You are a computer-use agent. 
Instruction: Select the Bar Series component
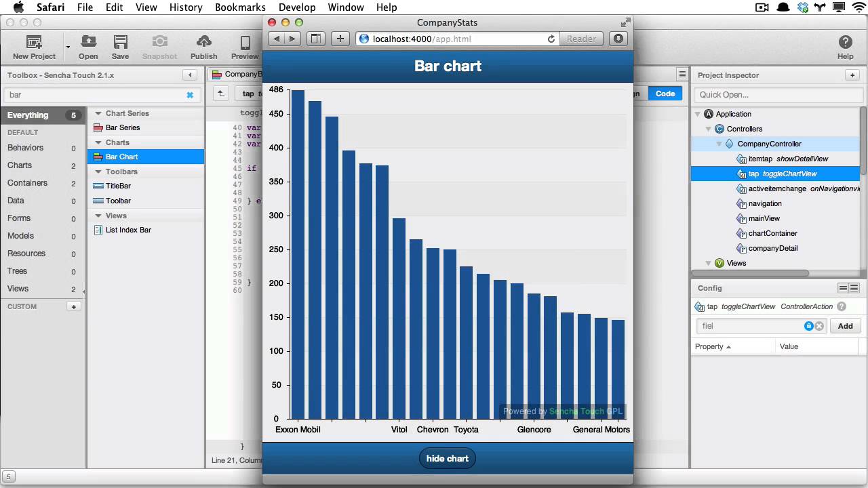coord(146,127)
